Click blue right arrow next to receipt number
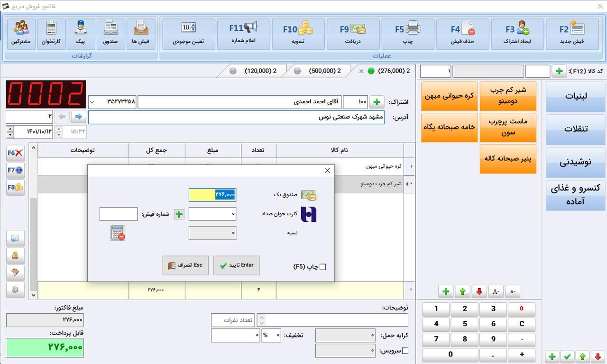The image size is (607, 364). [78, 117]
